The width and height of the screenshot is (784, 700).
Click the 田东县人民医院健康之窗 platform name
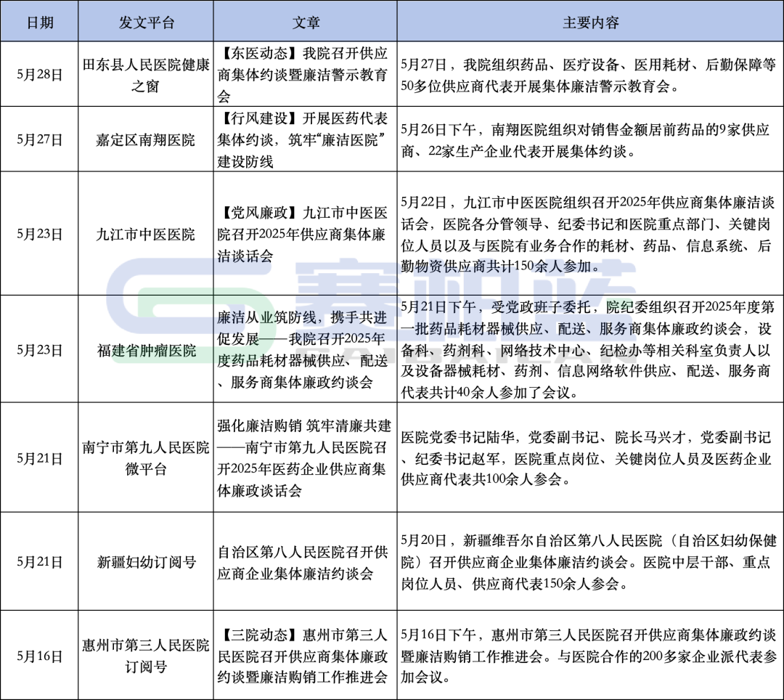tap(144, 74)
